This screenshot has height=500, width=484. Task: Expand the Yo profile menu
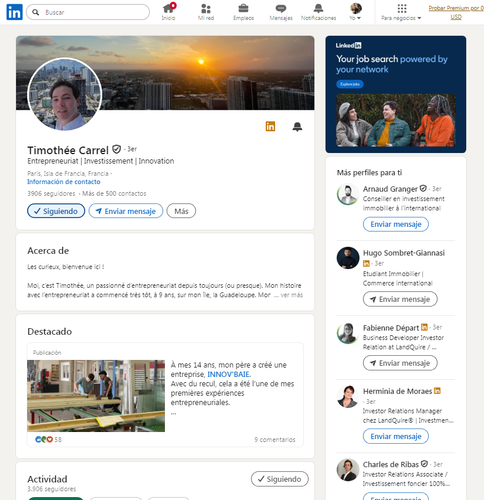[356, 12]
